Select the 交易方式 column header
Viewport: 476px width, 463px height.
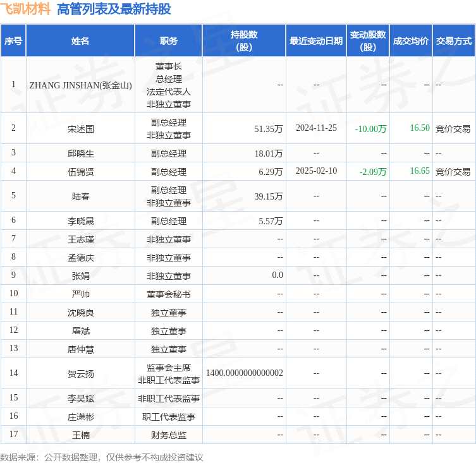(x=454, y=40)
